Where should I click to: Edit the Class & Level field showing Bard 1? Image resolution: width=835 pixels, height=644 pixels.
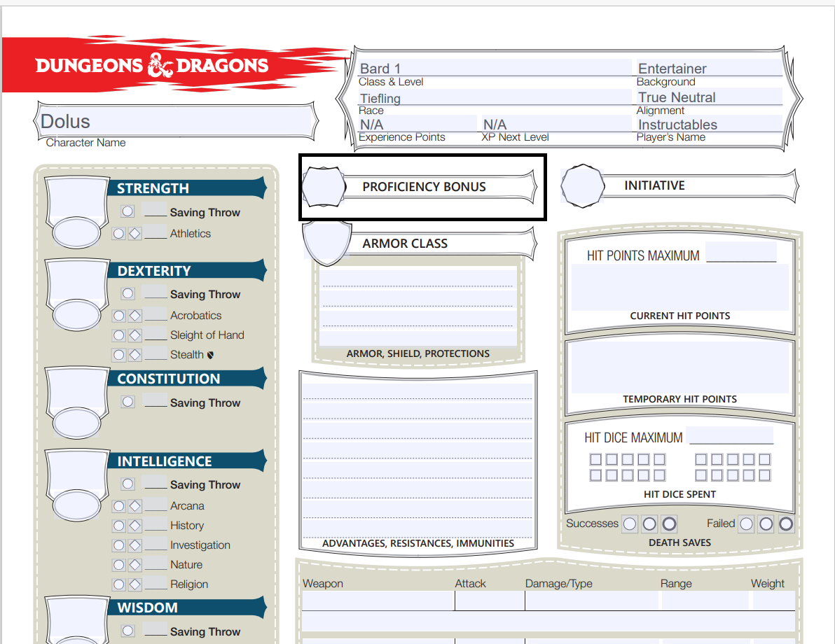pos(495,68)
